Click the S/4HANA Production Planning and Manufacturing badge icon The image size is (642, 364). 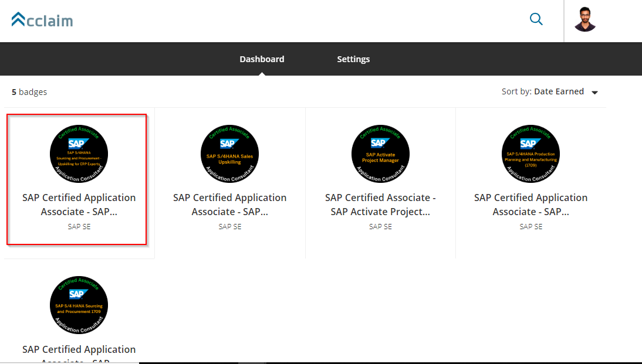click(x=531, y=154)
